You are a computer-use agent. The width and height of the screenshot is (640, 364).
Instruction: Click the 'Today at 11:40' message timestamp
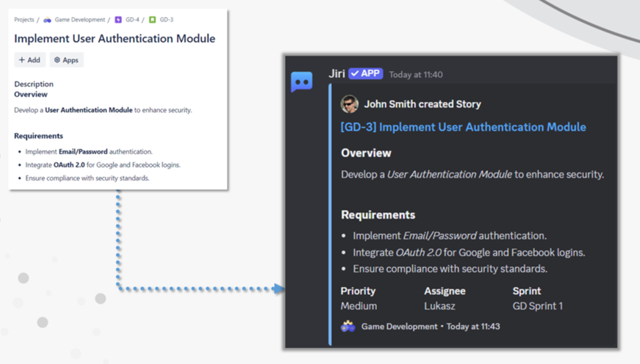tap(416, 75)
